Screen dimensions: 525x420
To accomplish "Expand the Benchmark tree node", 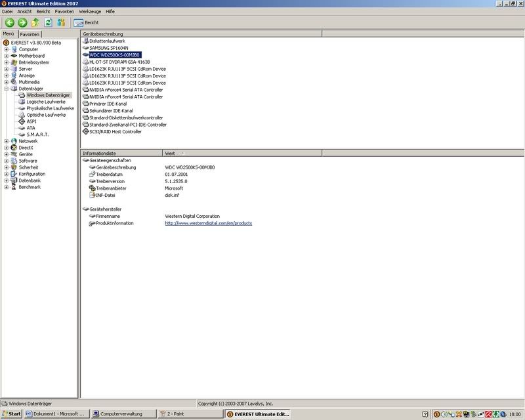I will click(x=7, y=187).
